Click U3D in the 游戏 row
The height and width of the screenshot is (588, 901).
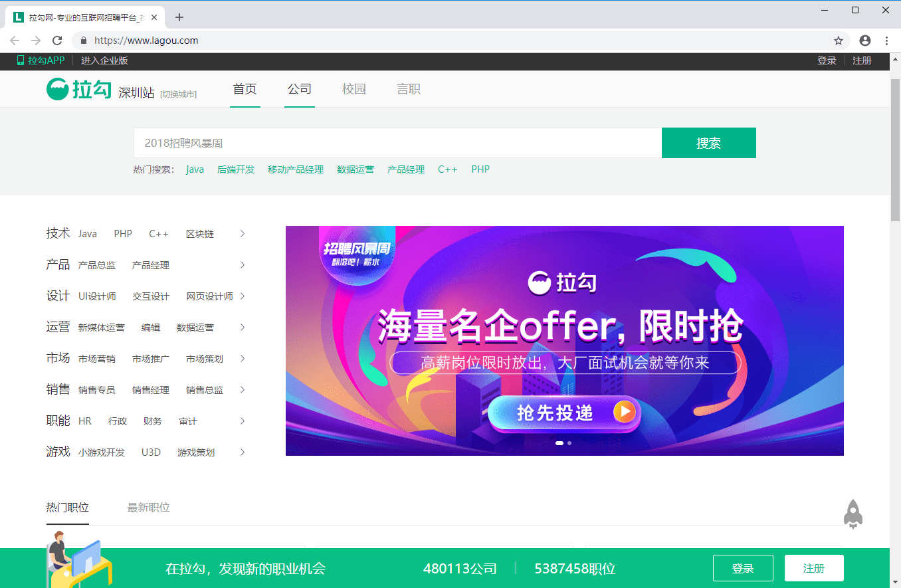click(151, 452)
